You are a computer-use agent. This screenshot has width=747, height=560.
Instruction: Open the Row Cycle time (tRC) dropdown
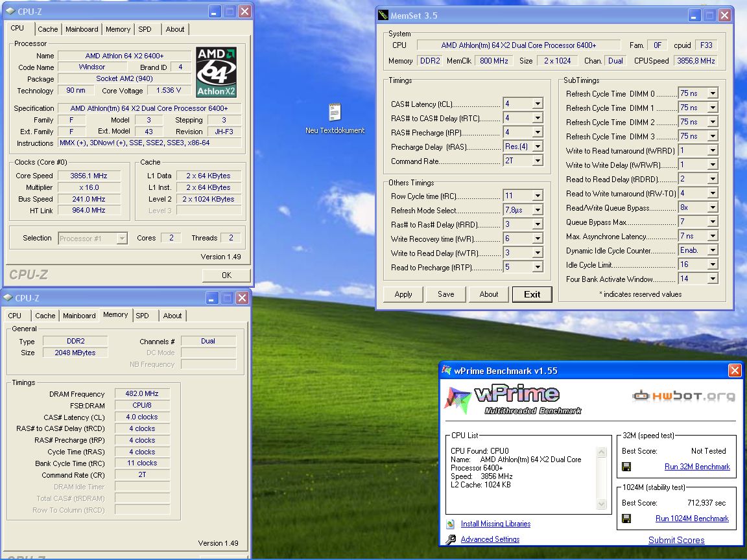click(x=538, y=196)
